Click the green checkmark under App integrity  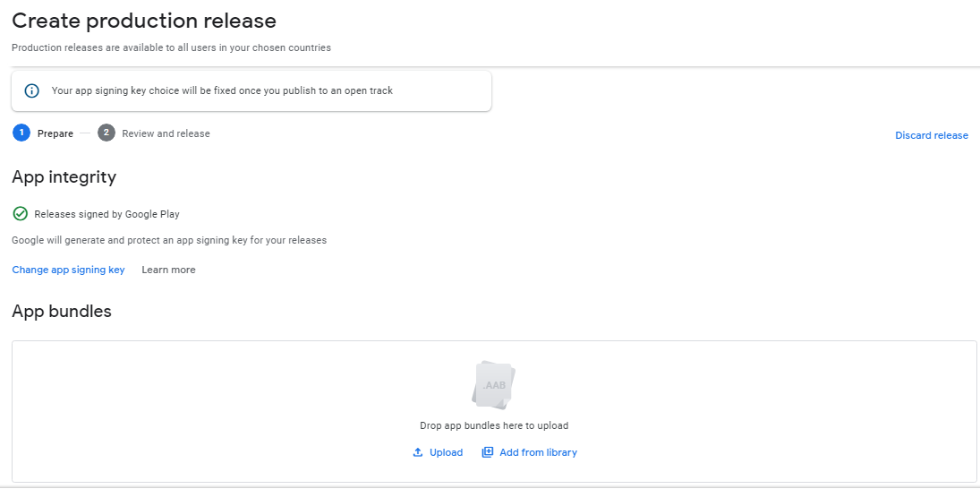tap(21, 214)
